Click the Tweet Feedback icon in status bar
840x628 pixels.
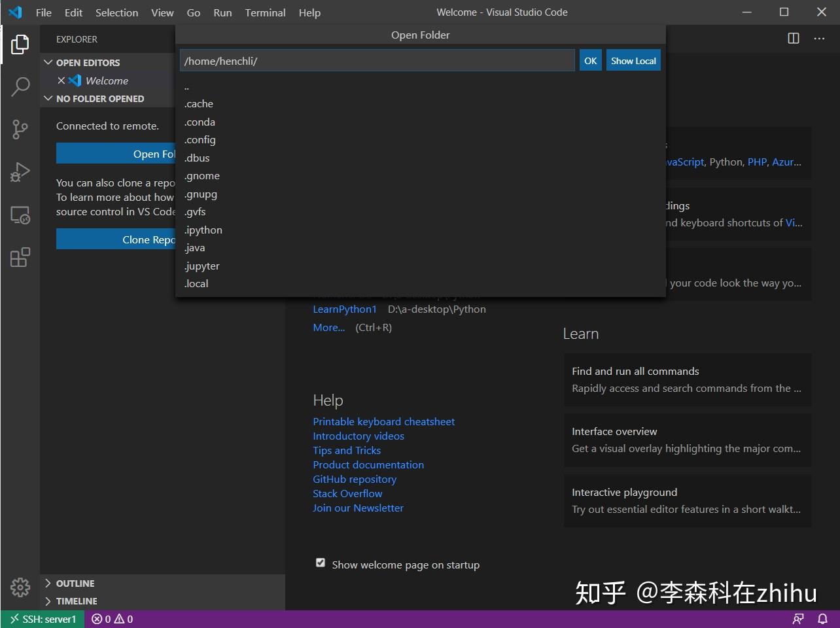click(x=799, y=618)
